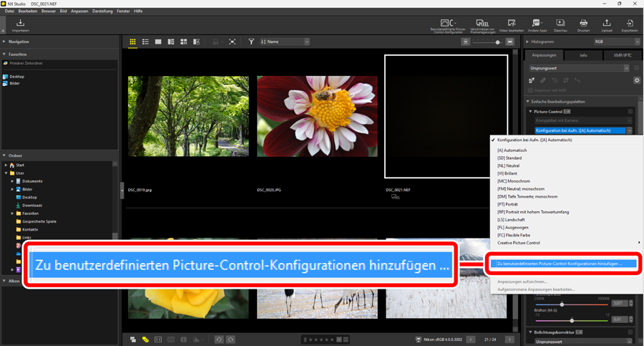Toggle checkbox next to Ursprungswert dropdown

[636, 68]
